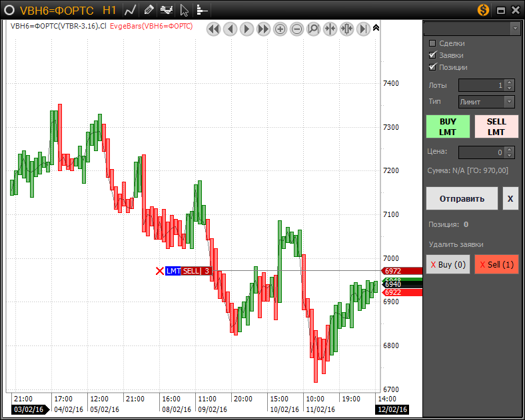Toggle the Позиции checkbox
This screenshot has width=525, height=420.
[432, 67]
